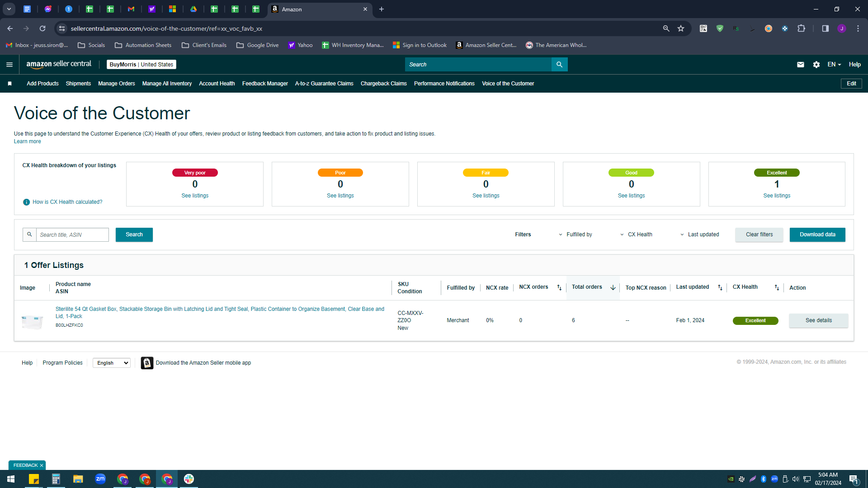
Task: Open See listings under Very poor
Action: coord(195,196)
